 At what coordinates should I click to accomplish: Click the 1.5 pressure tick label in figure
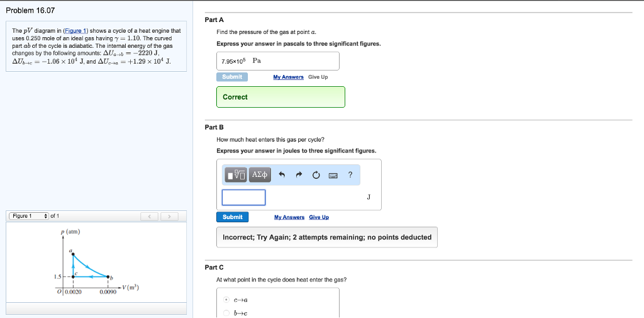(x=57, y=276)
